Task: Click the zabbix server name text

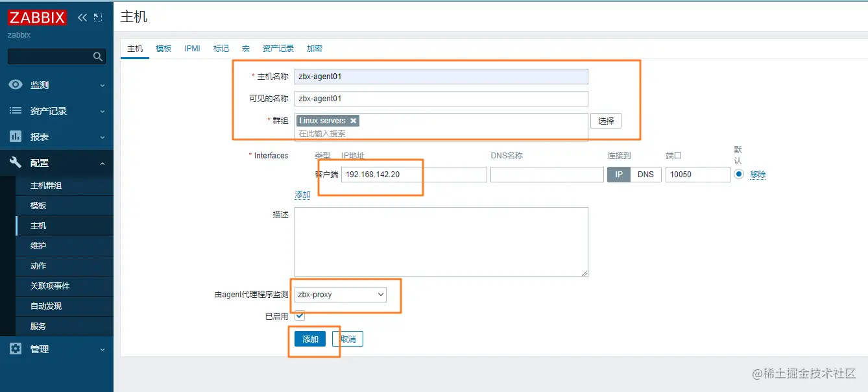Action: coord(19,35)
